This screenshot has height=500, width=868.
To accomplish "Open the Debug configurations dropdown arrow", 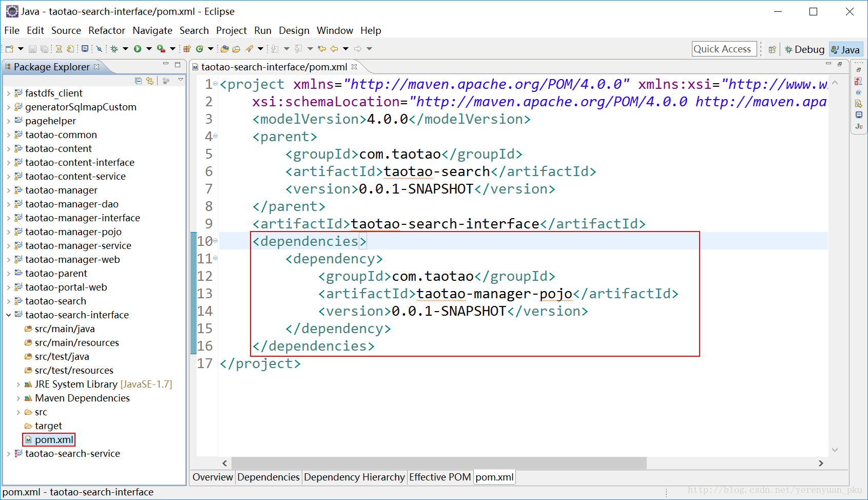I will (125, 49).
